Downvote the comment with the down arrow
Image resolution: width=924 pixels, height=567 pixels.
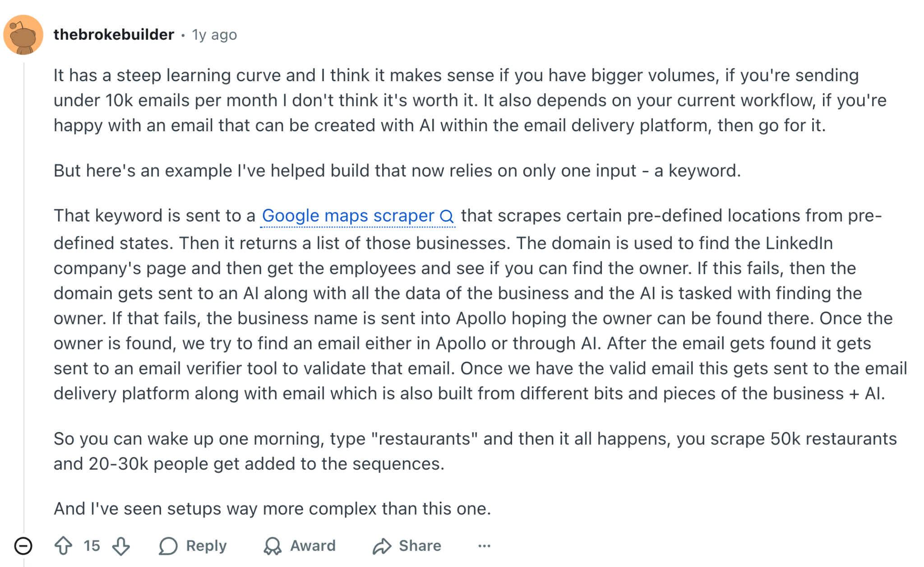point(121,545)
